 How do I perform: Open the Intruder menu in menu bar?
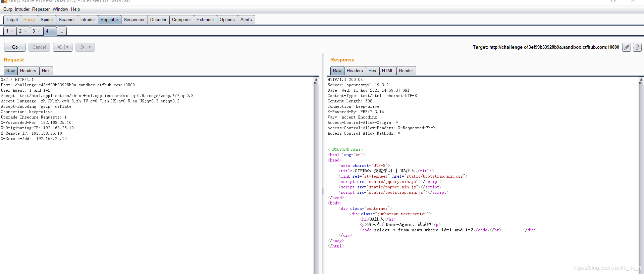click(22, 9)
